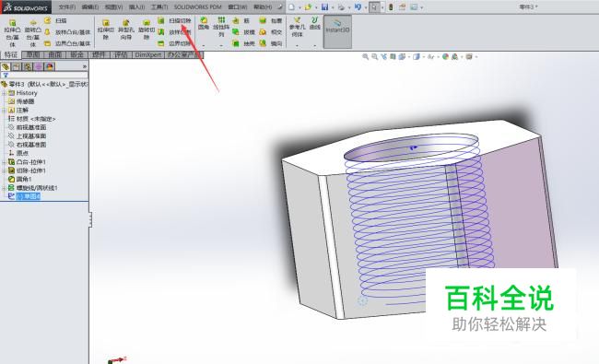Select the Wrap (包覆) tool

point(270,20)
